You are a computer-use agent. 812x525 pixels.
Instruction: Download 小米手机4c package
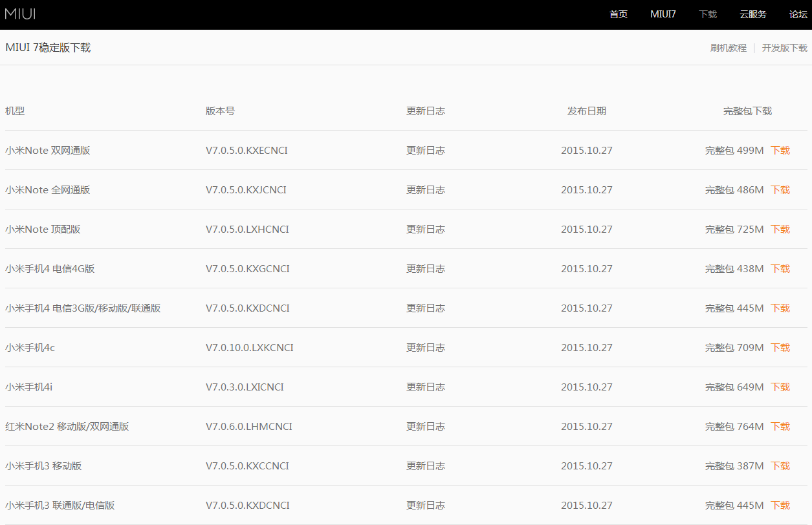[780, 348]
